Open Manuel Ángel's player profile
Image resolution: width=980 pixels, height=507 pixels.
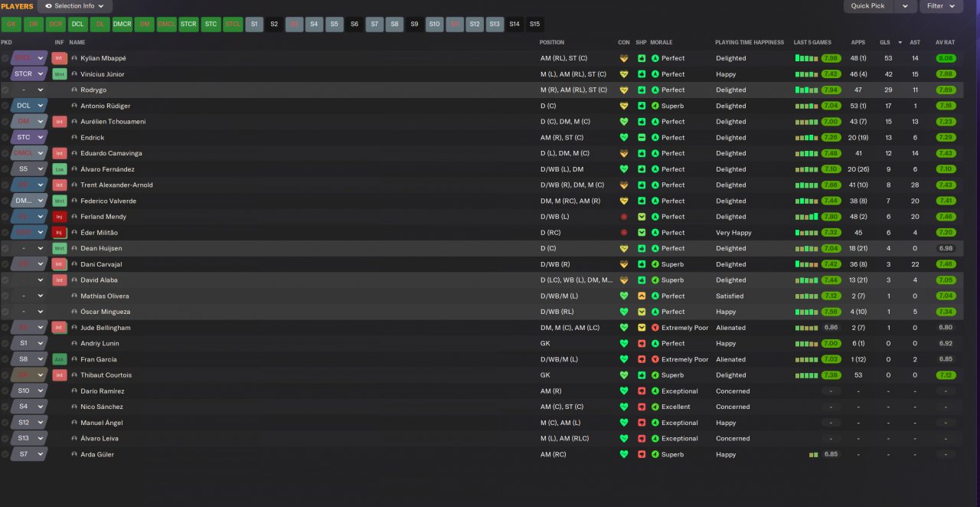pyautogui.click(x=102, y=423)
